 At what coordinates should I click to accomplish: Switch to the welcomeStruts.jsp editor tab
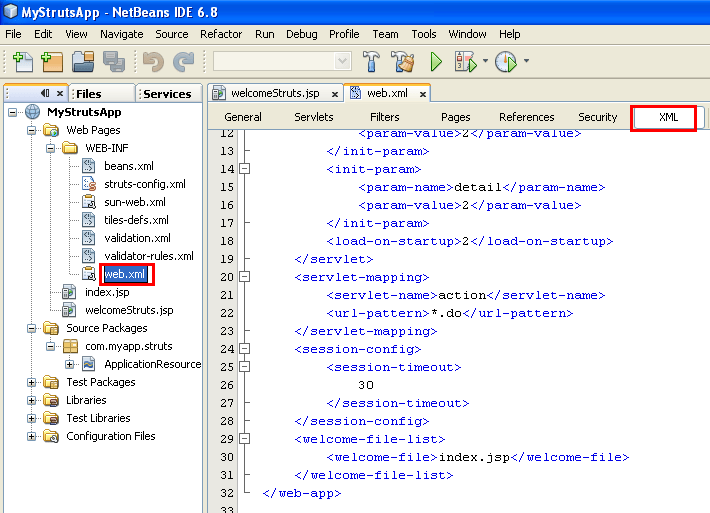pos(275,93)
